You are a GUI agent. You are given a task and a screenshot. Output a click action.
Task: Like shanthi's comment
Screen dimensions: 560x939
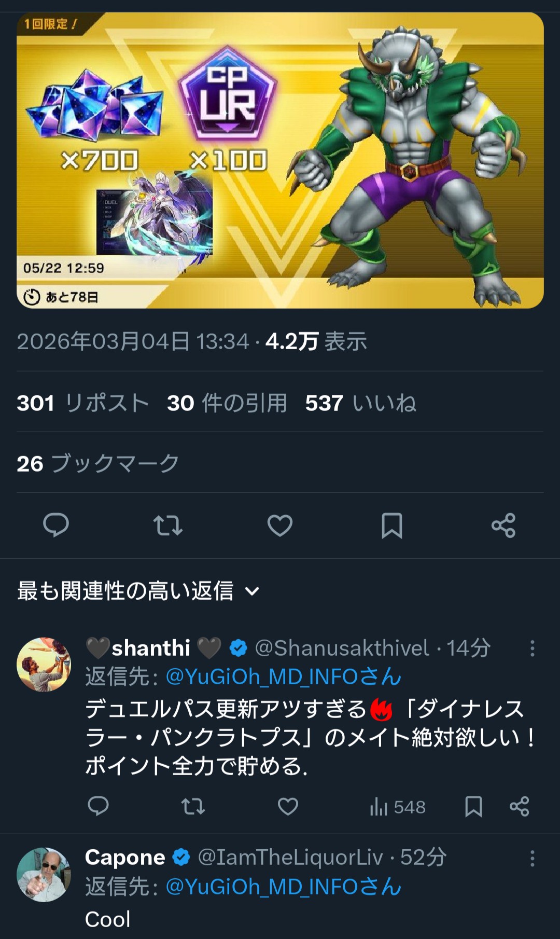[288, 807]
